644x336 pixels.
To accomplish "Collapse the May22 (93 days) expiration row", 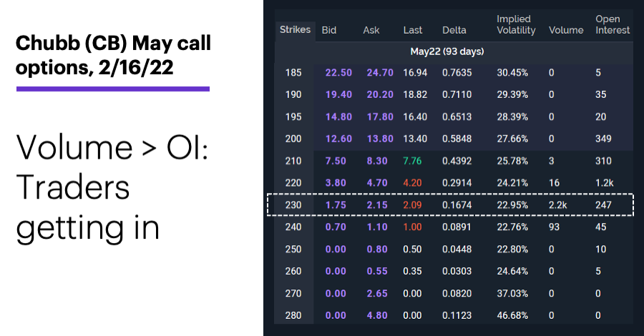I will [447, 51].
